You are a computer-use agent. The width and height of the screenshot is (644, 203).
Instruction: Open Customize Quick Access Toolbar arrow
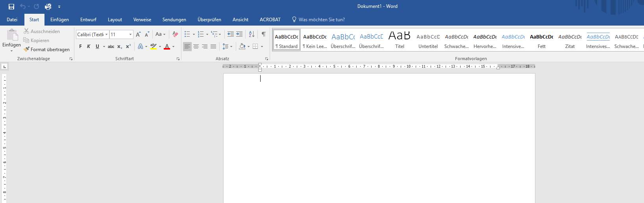click(x=59, y=7)
